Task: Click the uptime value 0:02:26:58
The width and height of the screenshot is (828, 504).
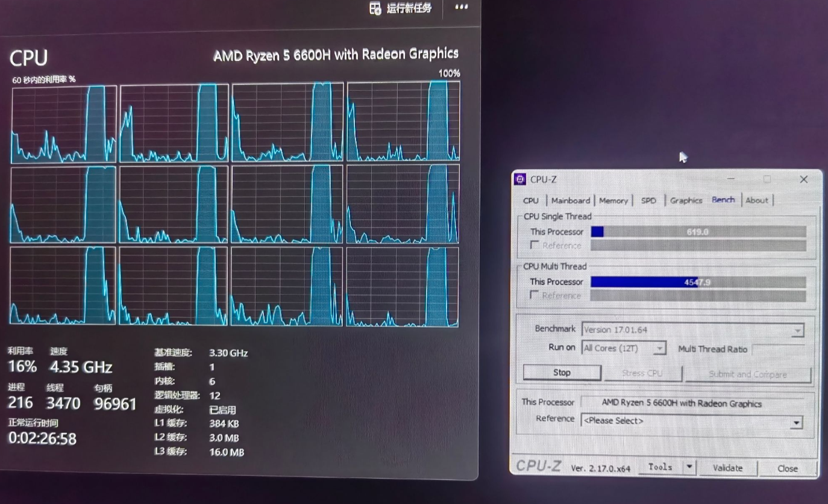Action: coord(42,438)
